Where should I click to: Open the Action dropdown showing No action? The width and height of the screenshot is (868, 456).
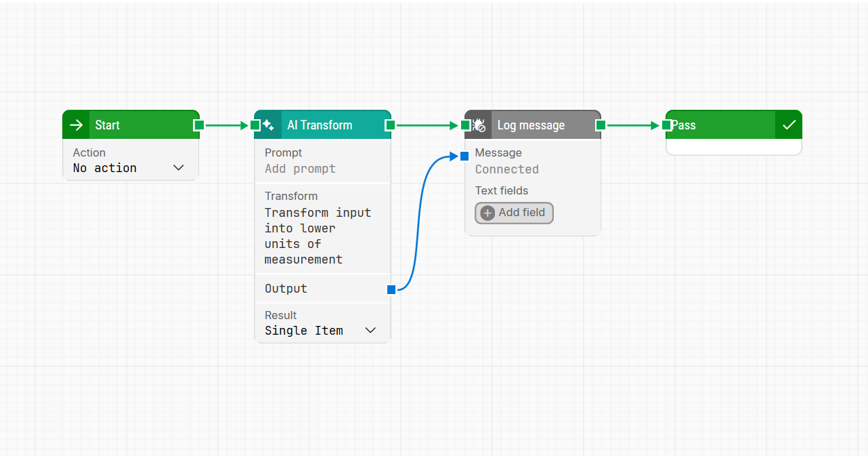click(x=129, y=168)
